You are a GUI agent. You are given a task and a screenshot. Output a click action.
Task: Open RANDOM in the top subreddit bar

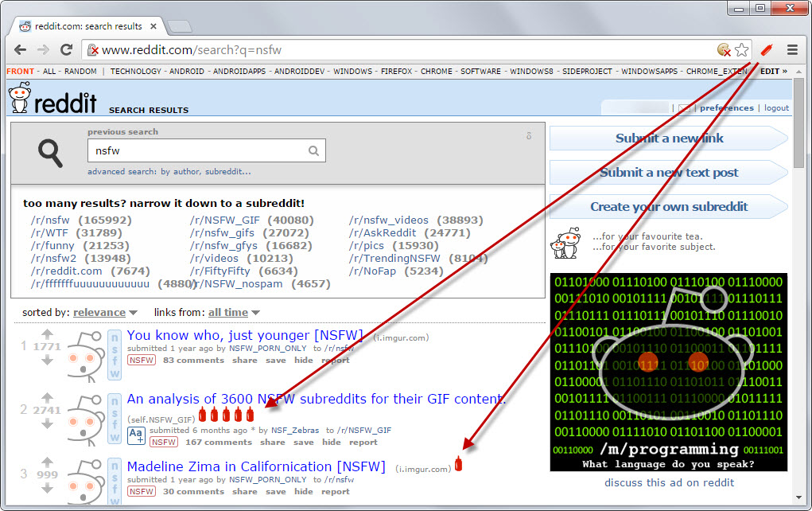(x=80, y=71)
